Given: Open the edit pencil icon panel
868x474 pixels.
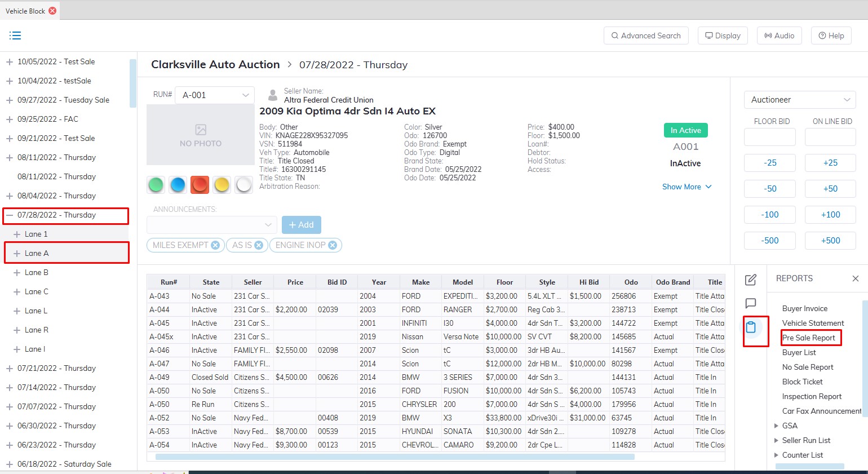Looking at the screenshot, I should [x=751, y=280].
